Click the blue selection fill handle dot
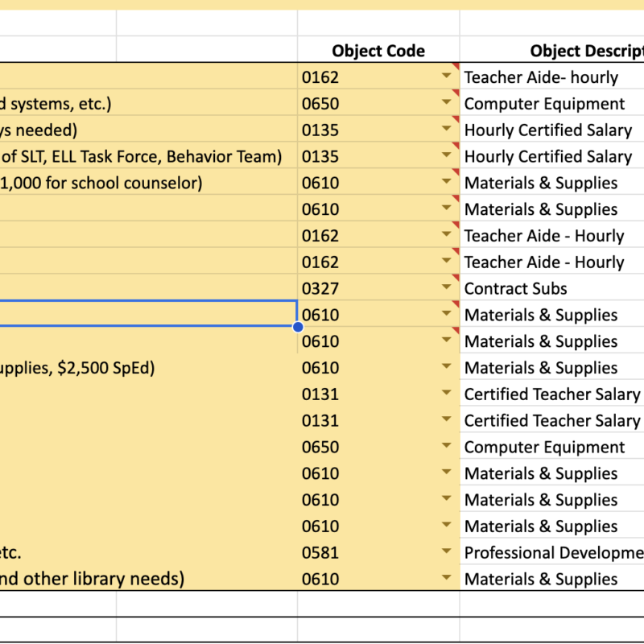Screen dimensions: 644x644 pyautogui.click(x=298, y=327)
